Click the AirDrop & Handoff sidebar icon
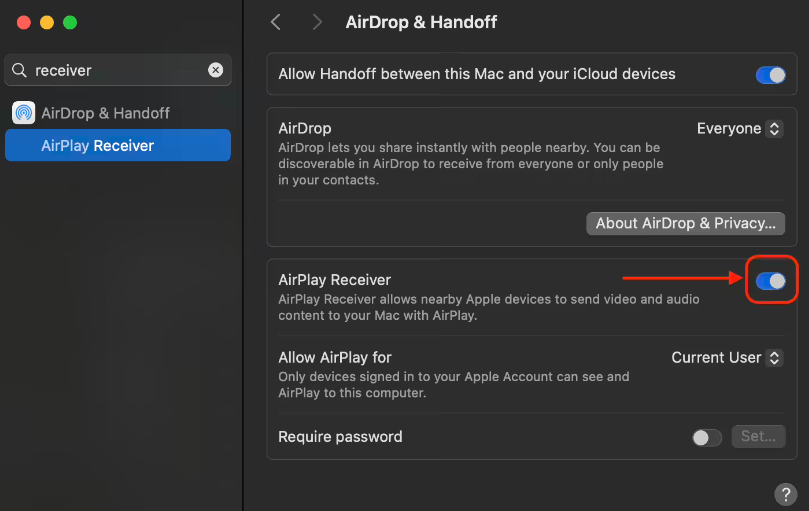The height and width of the screenshot is (511, 809). pos(24,113)
